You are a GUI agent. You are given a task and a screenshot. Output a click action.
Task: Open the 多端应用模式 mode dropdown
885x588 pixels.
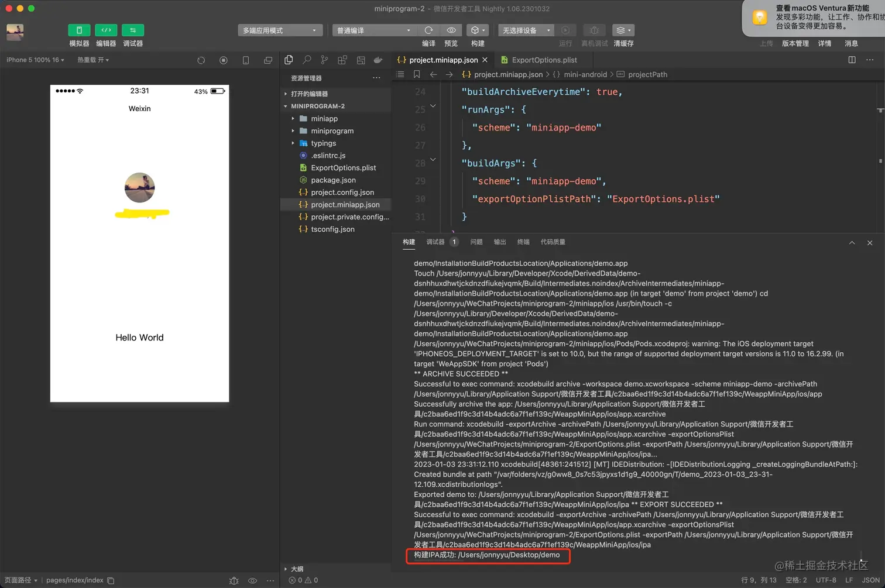click(280, 30)
